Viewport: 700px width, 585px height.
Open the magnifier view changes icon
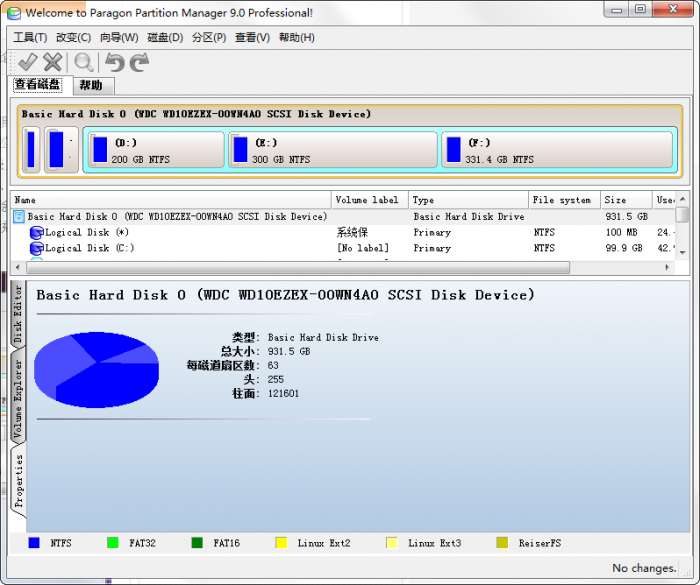[x=83, y=62]
